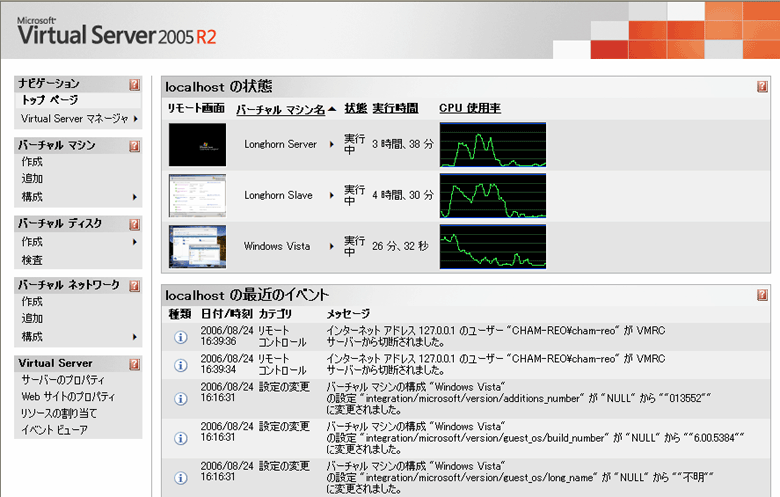Expand バーチャル ディスク 作成 submenu arrow

coord(135,242)
